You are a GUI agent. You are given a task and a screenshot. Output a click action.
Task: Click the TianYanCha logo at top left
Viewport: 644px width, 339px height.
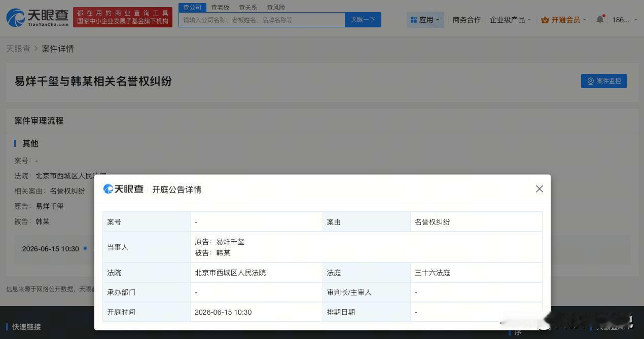37,17
